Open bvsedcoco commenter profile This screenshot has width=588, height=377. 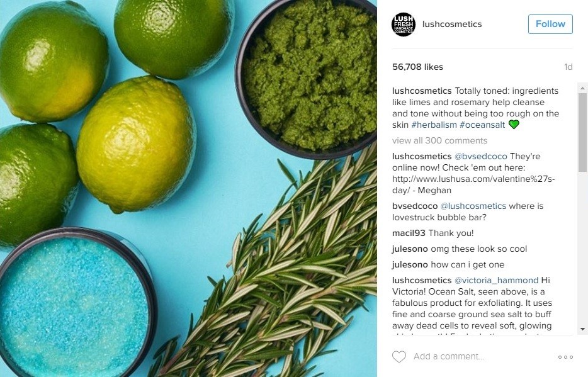(415, 206)
